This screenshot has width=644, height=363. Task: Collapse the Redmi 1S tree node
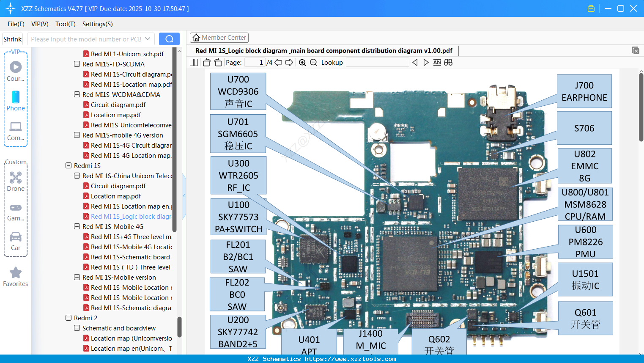point(69,165)
